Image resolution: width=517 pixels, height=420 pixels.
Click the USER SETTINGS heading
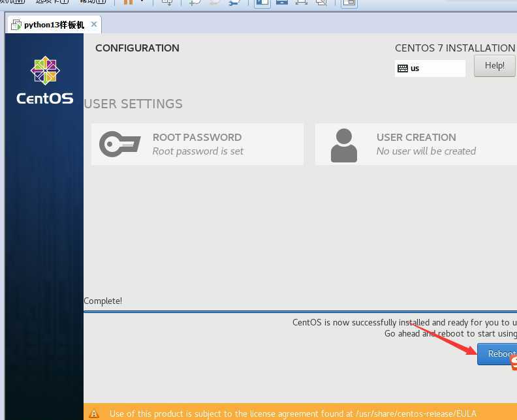[x=133, y=104]
